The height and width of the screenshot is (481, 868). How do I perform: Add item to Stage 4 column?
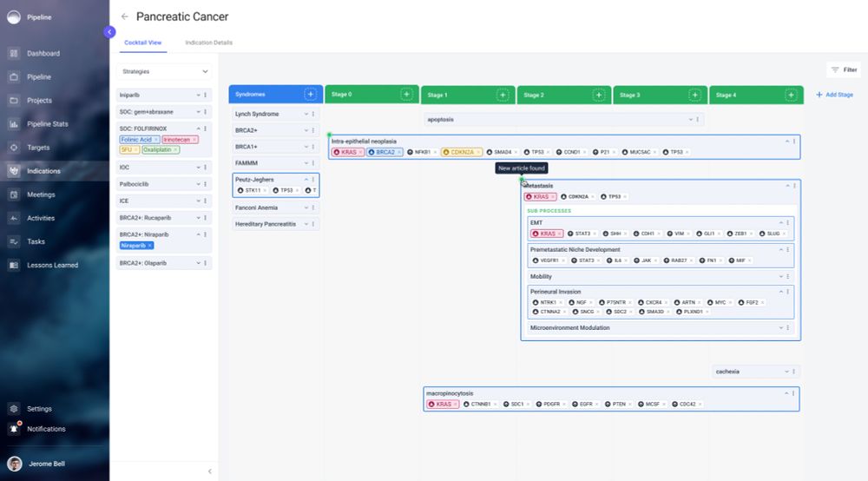pyautogui.click(x=791, y=96)
